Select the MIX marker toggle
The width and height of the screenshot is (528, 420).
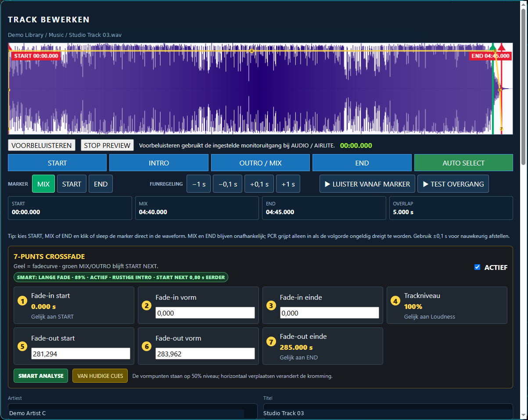[x=43, y=184]
